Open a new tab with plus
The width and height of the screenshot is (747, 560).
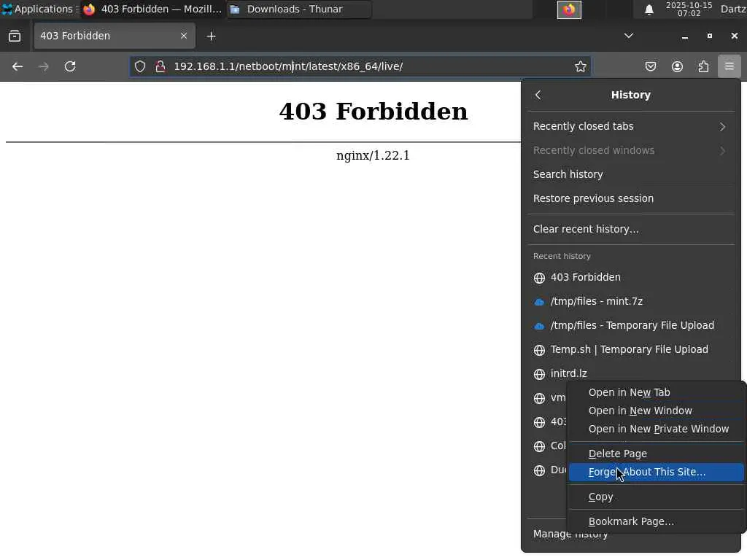tap(211, 36)
